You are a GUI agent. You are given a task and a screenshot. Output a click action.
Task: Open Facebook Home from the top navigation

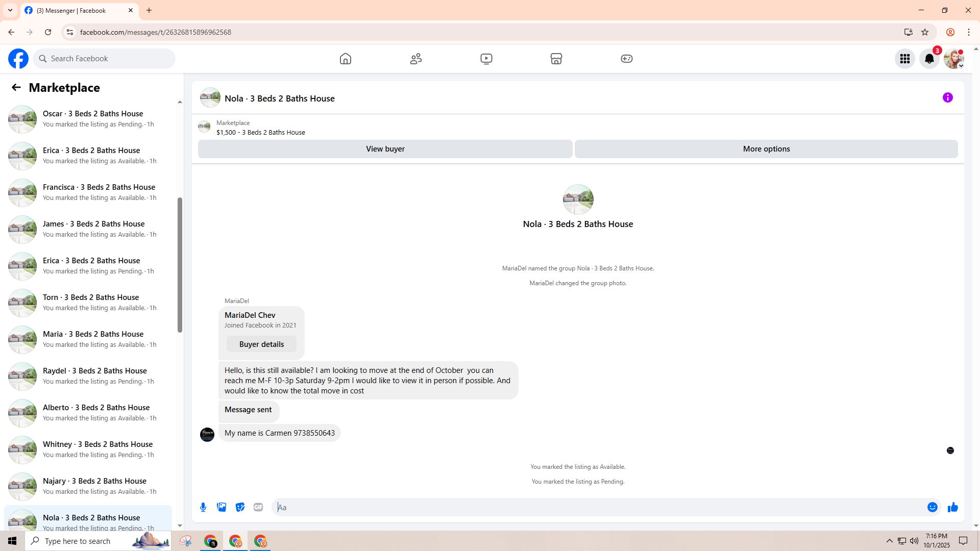346,59
